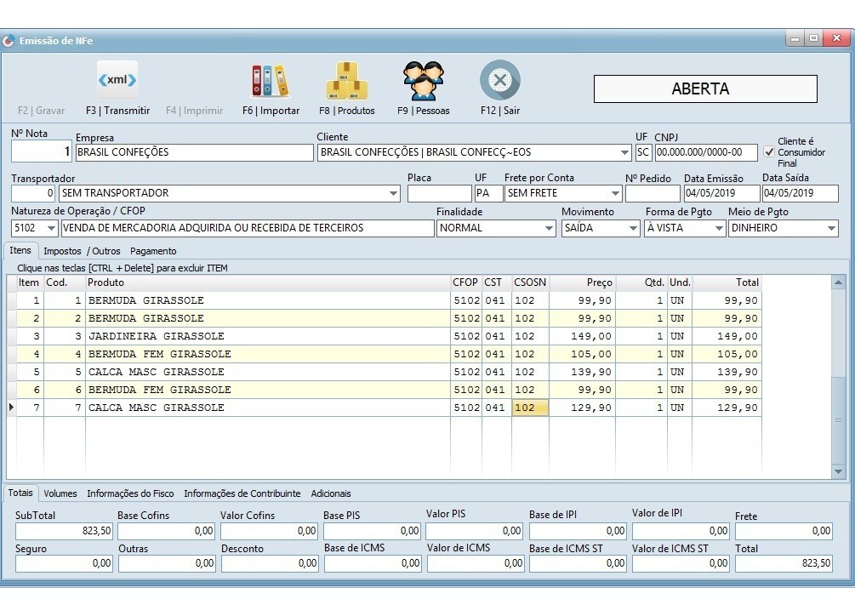
Task: Click the Transportador code field showing 0
Action: (33, 193)
